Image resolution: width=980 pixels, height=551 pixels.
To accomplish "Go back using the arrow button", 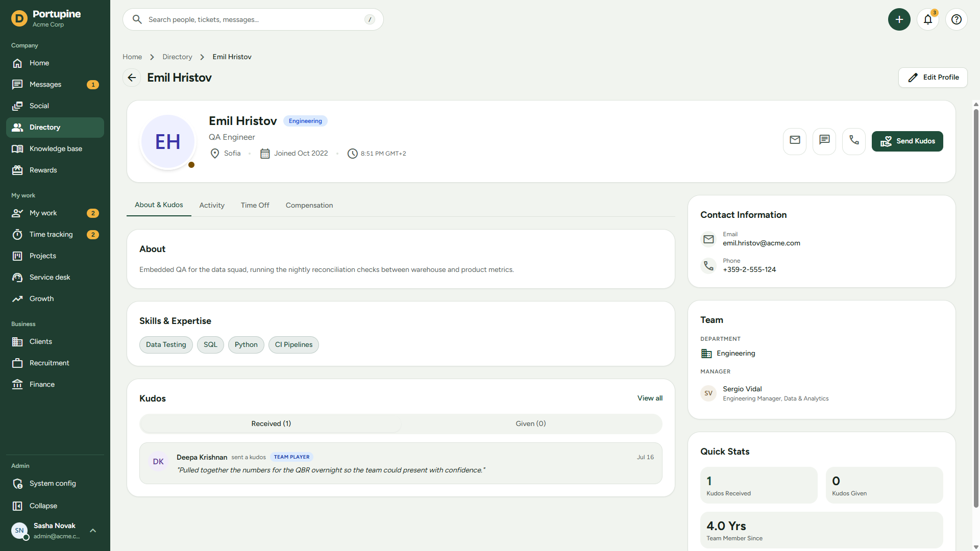I will click(132, 78).
